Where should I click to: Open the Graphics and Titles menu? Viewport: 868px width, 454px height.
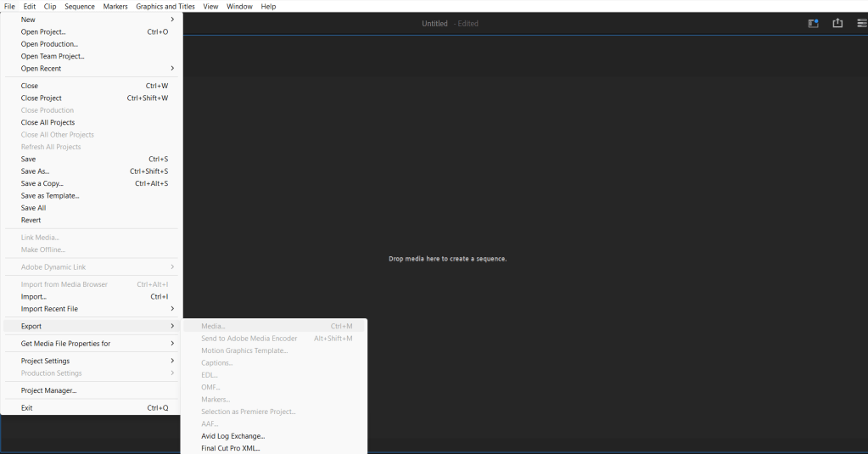tap(165, 6)
